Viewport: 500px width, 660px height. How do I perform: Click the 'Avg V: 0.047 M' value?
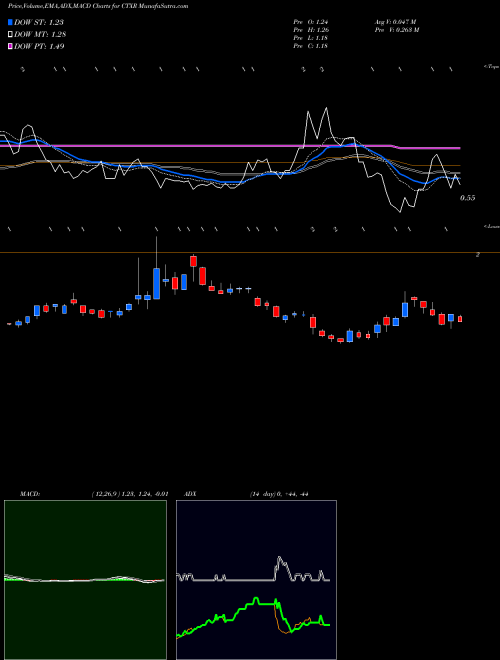395,22
